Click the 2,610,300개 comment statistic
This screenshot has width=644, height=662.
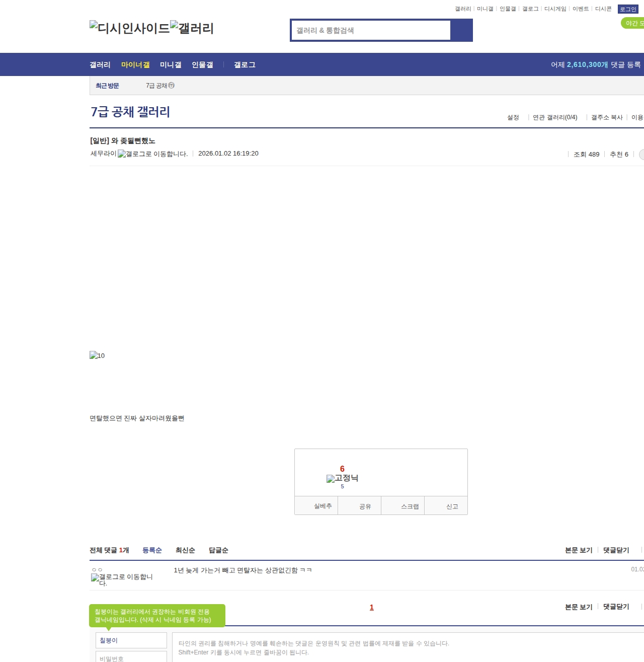(588, 65)
